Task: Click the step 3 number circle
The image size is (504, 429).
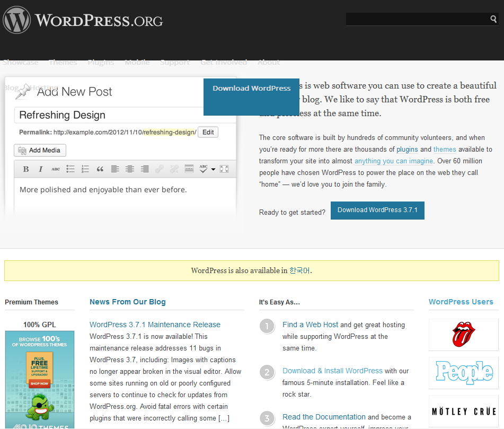Action: click(267, 418)
